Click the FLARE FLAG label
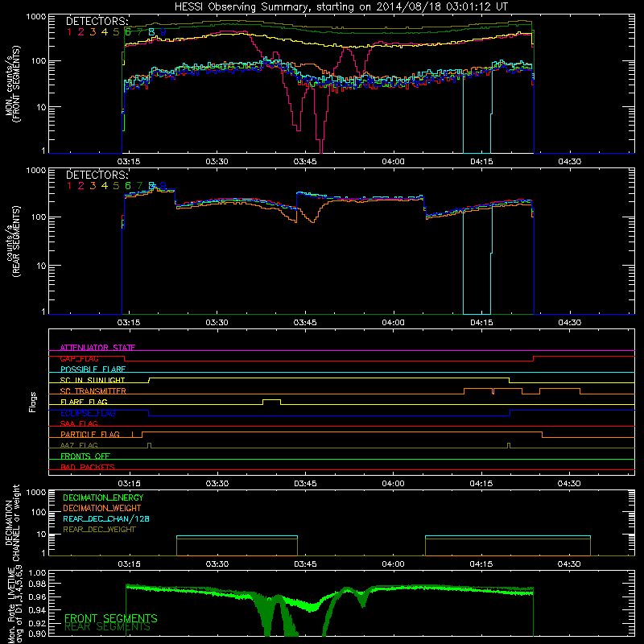644x644 pixels. (x=84, y=402)
